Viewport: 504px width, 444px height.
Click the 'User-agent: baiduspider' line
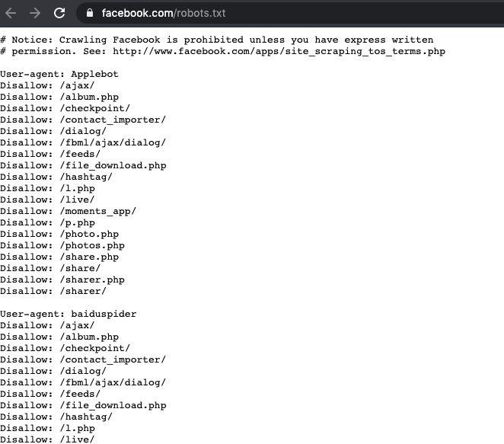[x=69, y=314]
